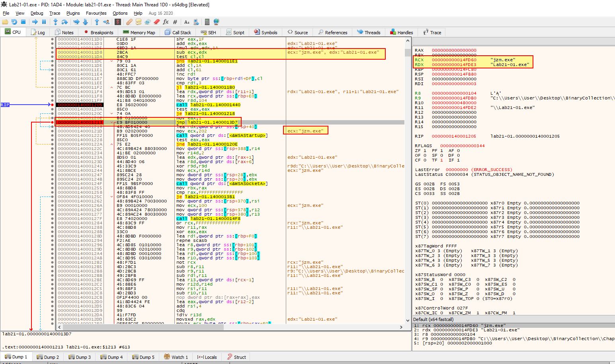The width and height of the screenshot is (615, 364).
Task: Open the Favourites menu
Action: [96, 13]
